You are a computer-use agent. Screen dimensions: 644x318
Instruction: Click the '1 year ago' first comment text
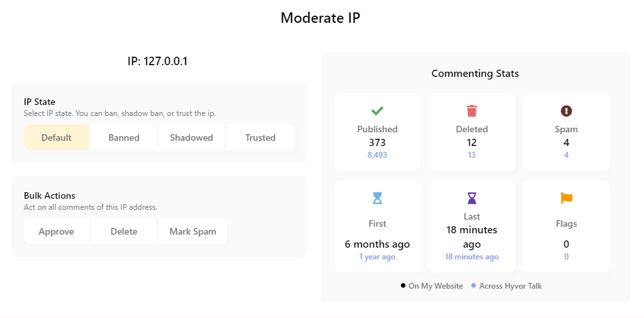377,257
